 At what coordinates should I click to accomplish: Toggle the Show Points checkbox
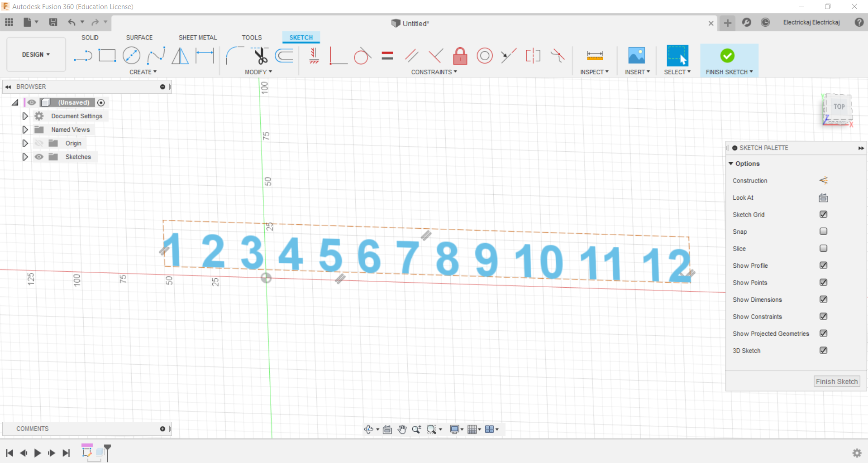click(x=823, y=282)
